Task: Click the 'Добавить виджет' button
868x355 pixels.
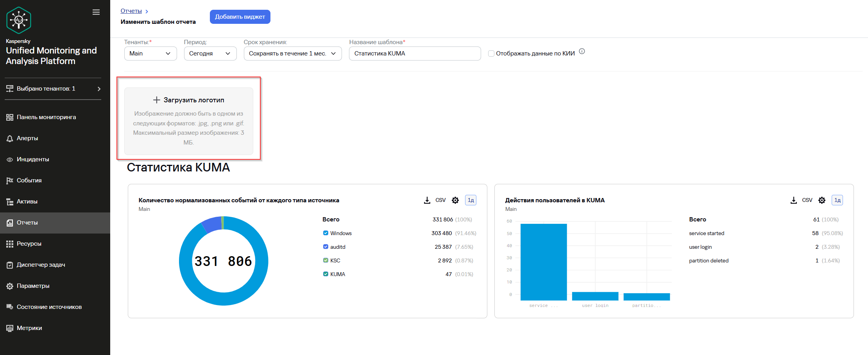Action: click(240, 17)
